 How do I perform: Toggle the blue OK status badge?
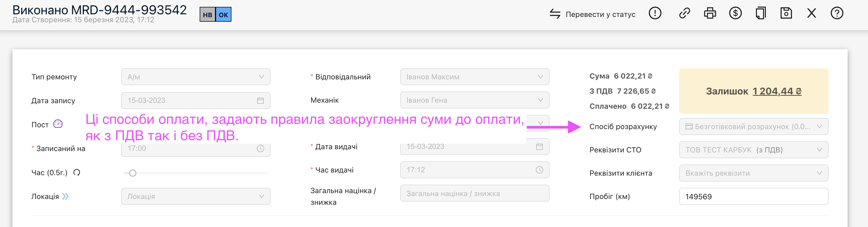[223, 15]
